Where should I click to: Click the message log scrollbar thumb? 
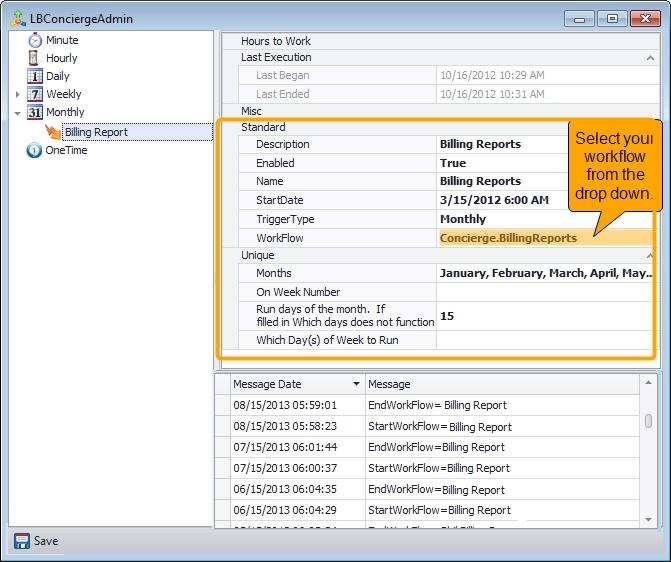pyautogui.click(x=648, y=421)
